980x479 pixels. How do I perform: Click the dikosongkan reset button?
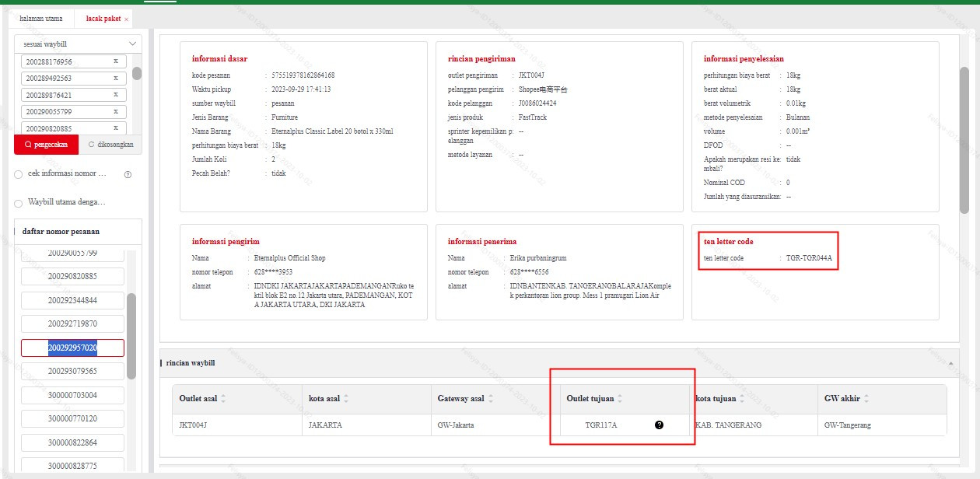click(110, 145)
